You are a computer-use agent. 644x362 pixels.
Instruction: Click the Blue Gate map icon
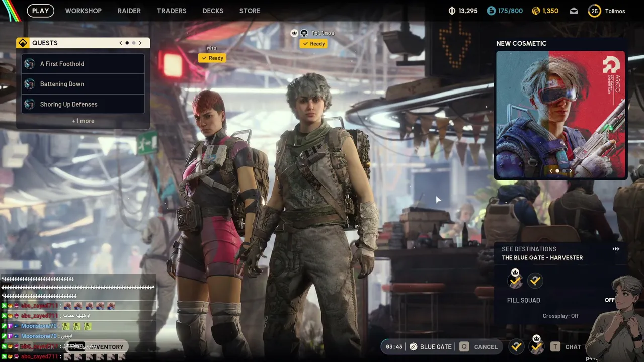tap(414, 347)
